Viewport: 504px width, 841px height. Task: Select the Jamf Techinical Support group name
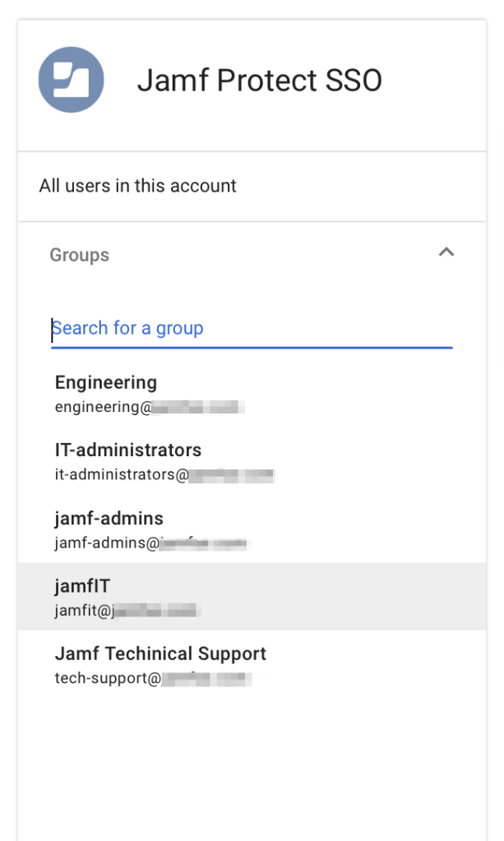tap(160, 654)
